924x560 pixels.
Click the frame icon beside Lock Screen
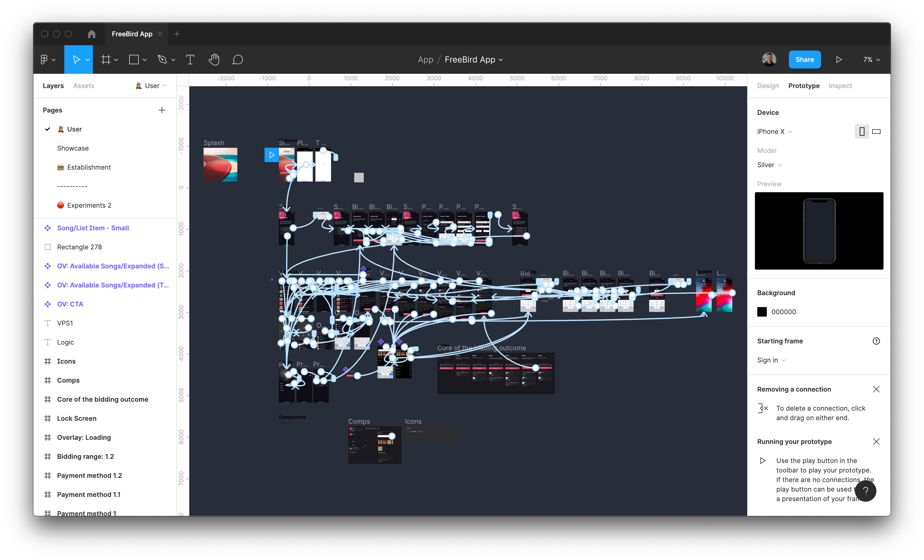tap(48, 418)
